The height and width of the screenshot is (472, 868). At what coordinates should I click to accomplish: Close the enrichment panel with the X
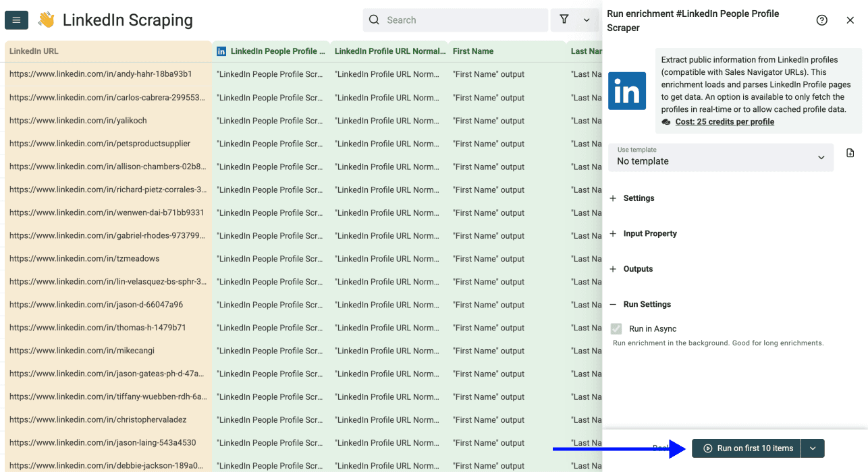click(850, 20)
